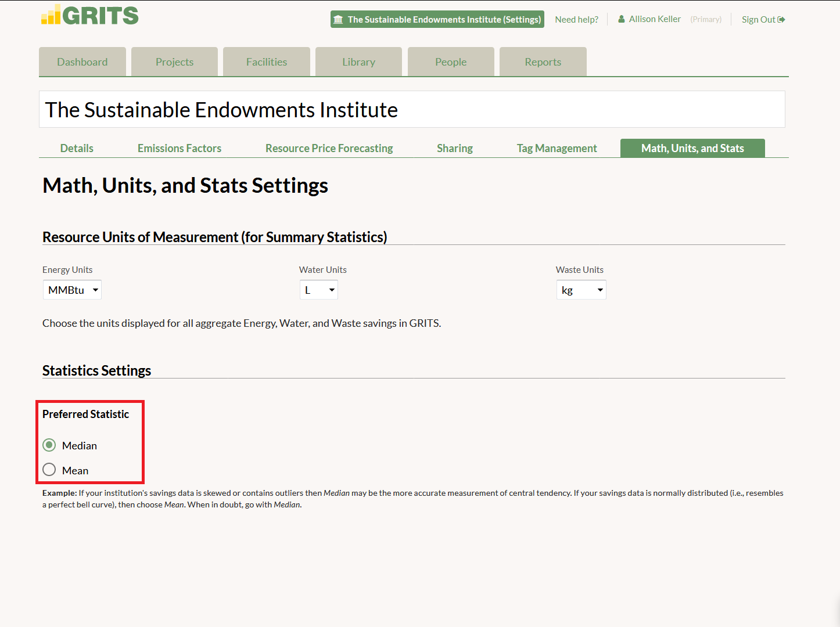
Task: Click The Sustainable Endowments Institute (Settings) button
Action: (437, 19)
